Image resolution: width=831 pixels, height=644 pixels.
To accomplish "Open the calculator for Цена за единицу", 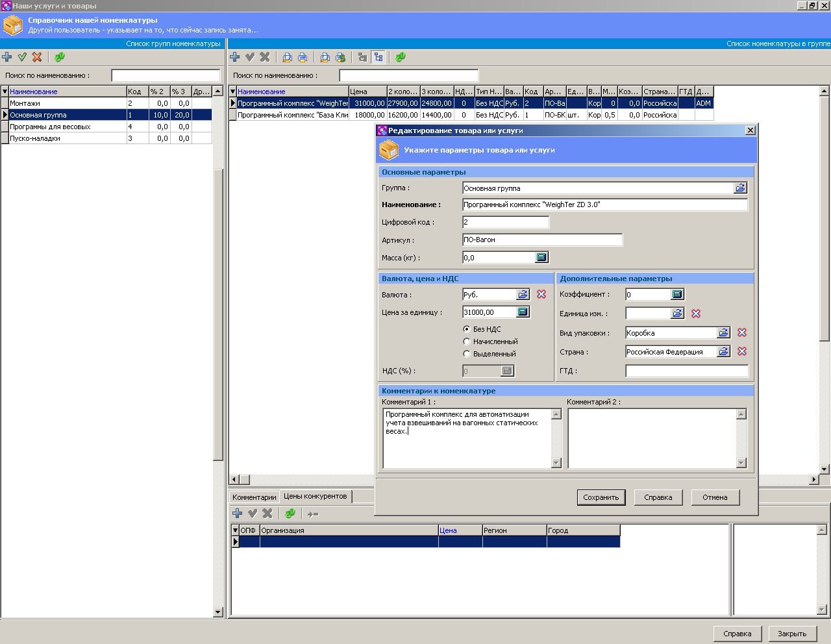I will coord(523,312).
